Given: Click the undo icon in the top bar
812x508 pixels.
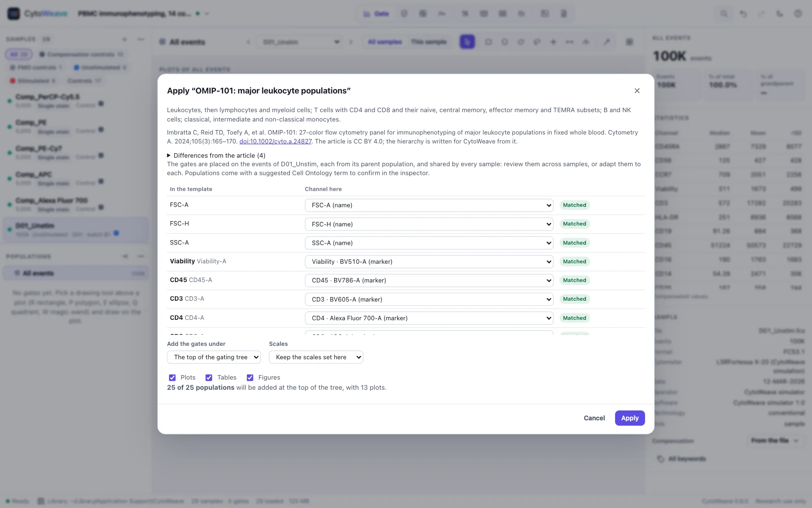Looking at the screenshot, I should (x=743, y=14).
